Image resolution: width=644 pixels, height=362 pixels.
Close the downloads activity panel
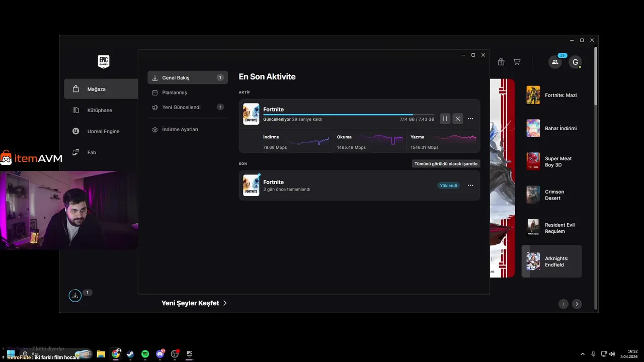click(x=483, y=55)
